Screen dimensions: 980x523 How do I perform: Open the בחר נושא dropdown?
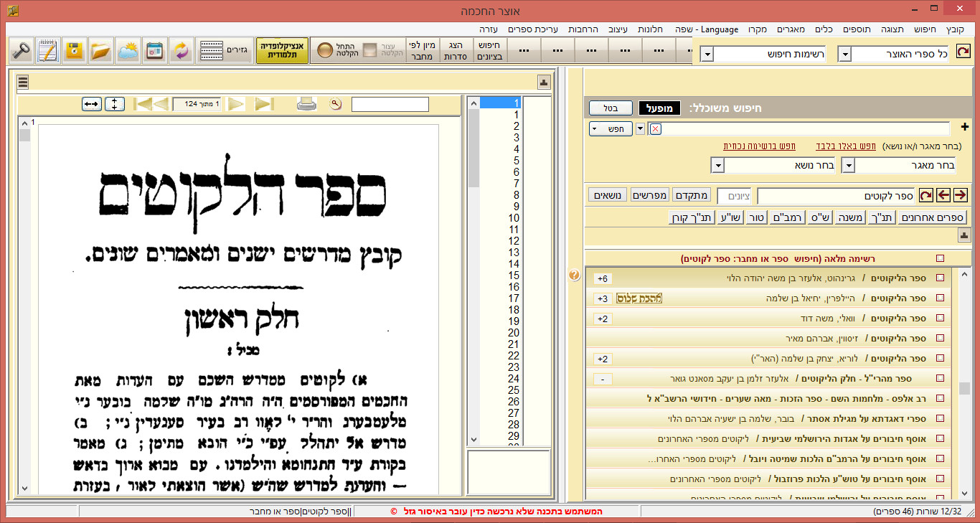[x=717, y=166]
